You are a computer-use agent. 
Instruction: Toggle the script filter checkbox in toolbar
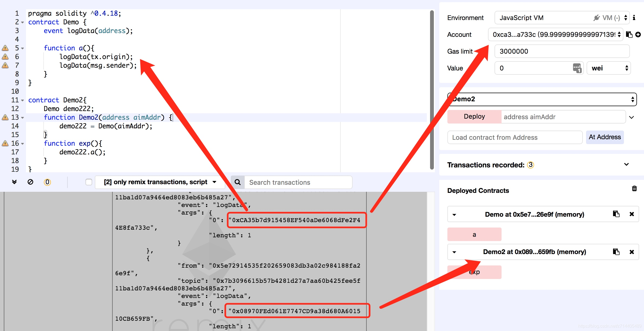(x=88, y=181)
